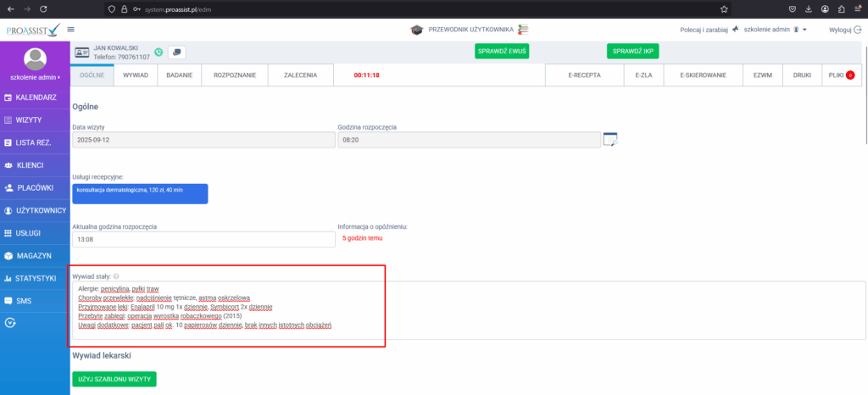Click the start time clock picker icon
This screenshot has width=868, height=395.
coord(610,140)
